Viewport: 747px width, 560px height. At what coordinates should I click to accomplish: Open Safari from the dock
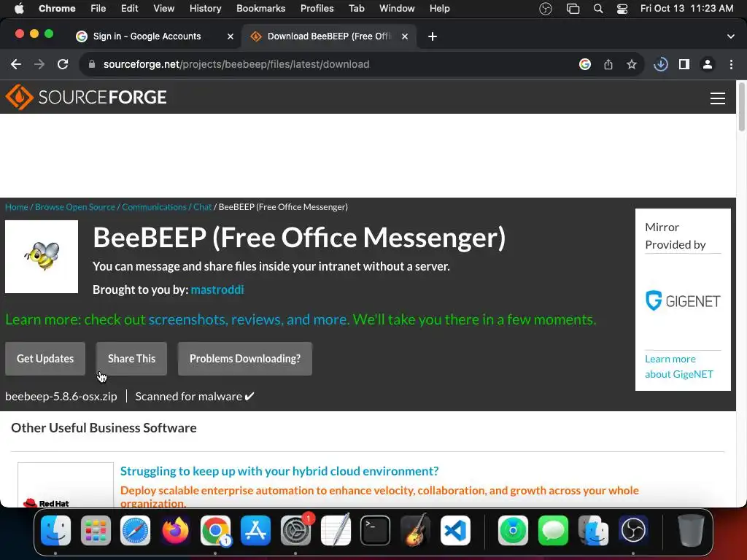tap(135, 531)
